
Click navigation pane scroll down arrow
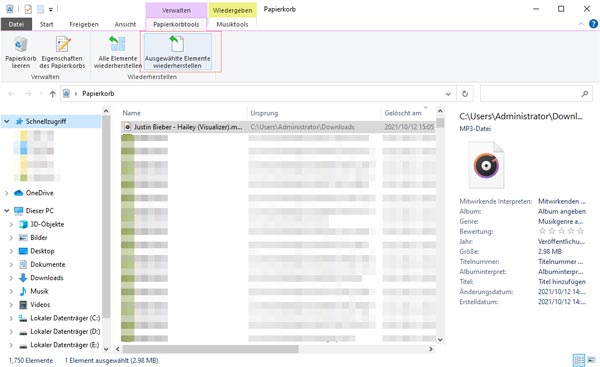tap(106, 349)
